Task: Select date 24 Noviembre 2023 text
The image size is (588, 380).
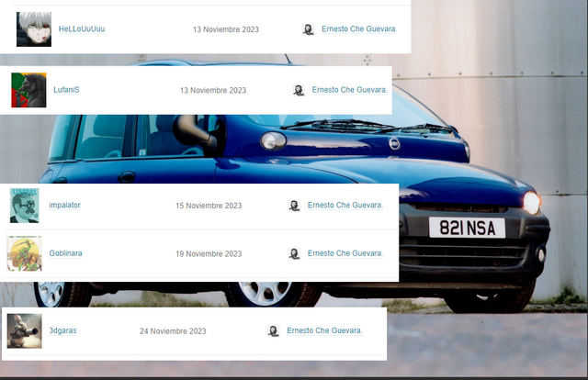Action: tap(173, 331)
